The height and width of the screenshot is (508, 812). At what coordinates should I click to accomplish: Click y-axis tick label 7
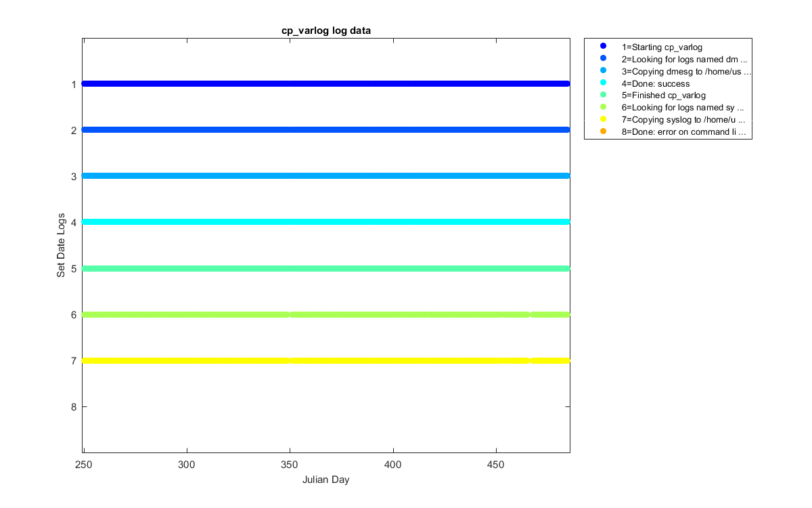73,360
